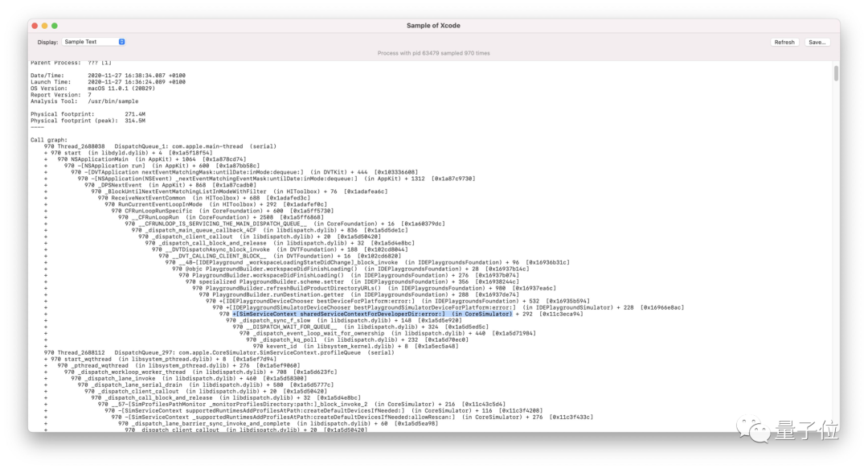Click the kevent_id libsystem_kernel line
This screenshot has width=868, height=469.
tap(355, 346)
